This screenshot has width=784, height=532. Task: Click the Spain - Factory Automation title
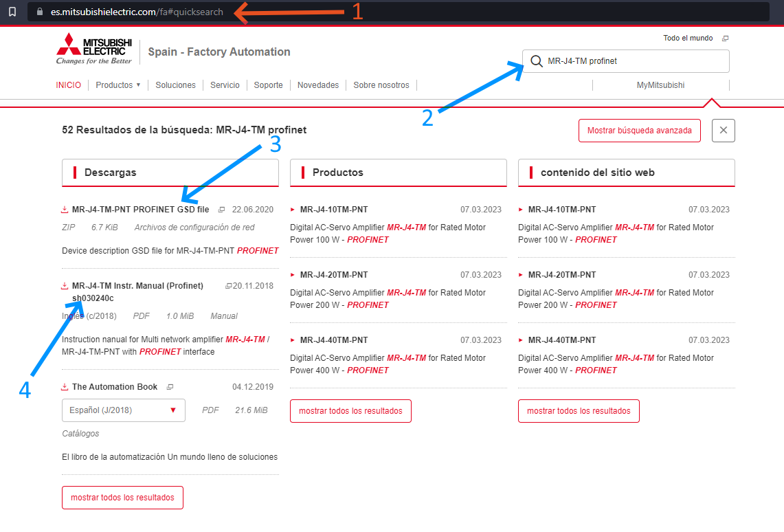pyautogui.click(x=219, y=52)
